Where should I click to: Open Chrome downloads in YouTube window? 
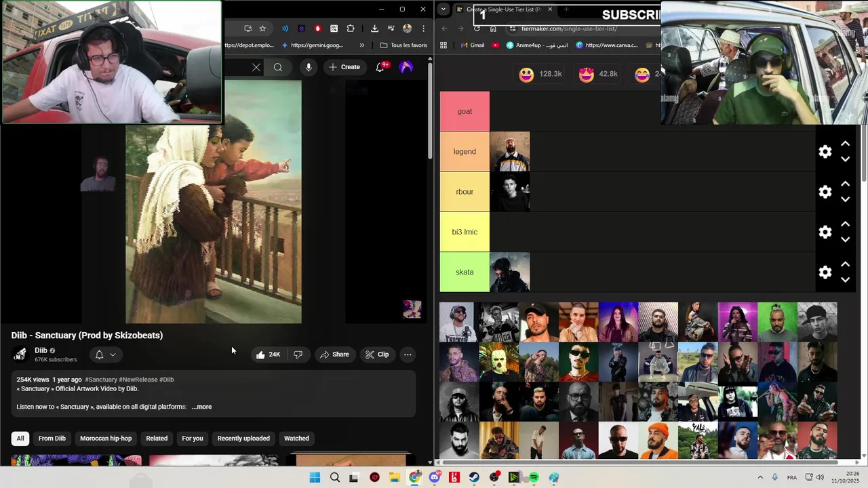[374, 28]
